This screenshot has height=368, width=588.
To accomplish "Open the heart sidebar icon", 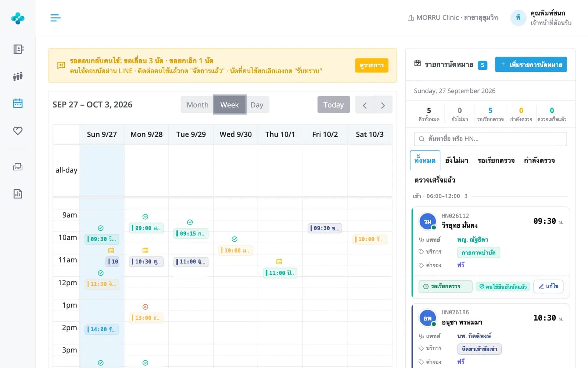I will tap(18, 131).
